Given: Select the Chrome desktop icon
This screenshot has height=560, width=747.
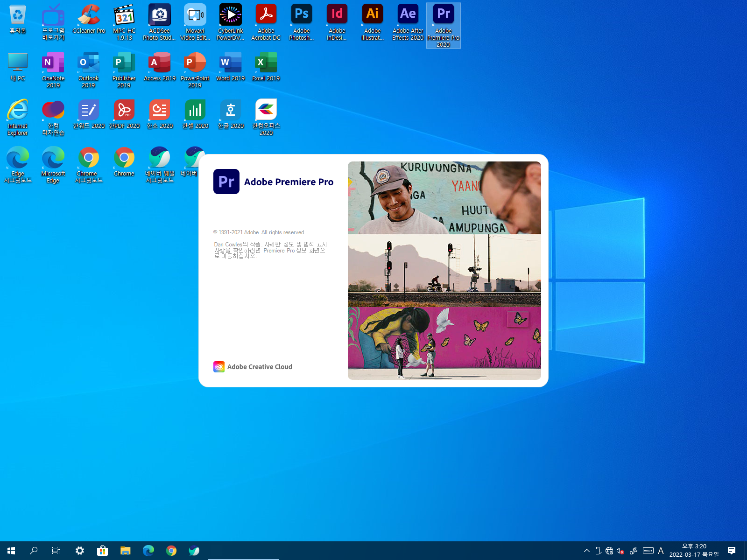Looking at the screenshot, I should (x=124, y=162).
